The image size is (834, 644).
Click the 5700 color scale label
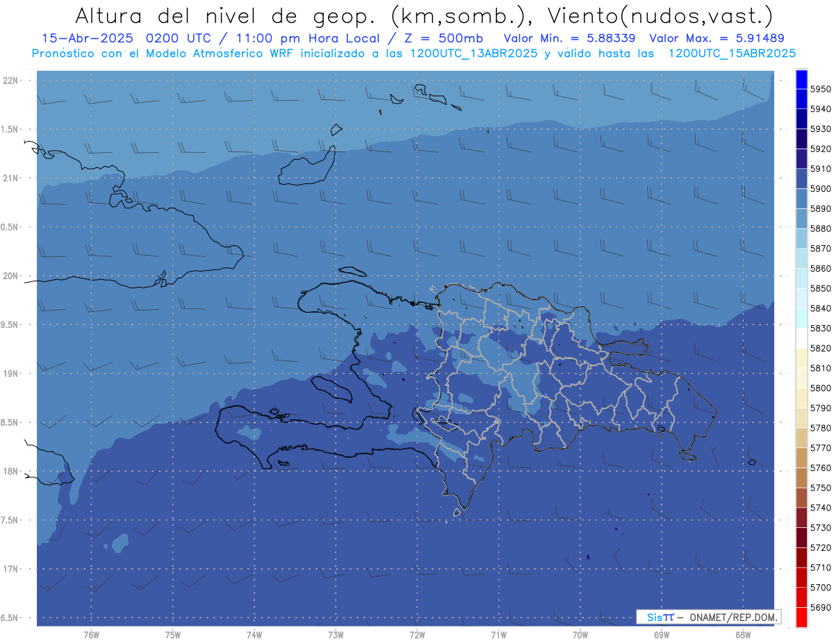pyautogui.click(x=821, y=587)
